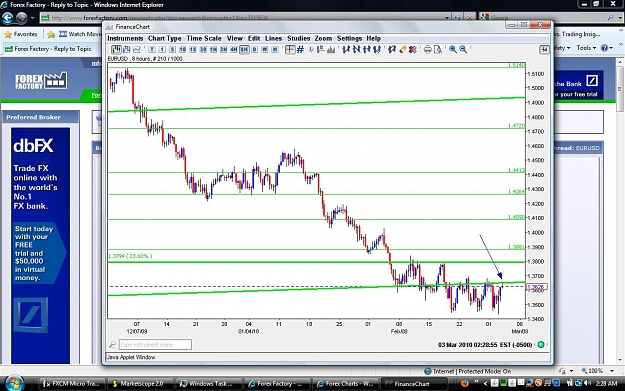Switch to 5 minute time scale

(172, 49)
